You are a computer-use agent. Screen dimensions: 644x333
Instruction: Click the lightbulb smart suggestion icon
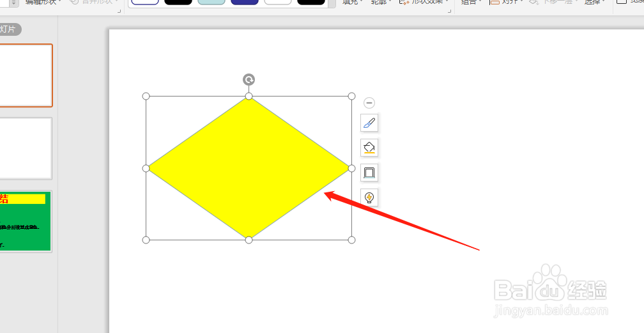click(369, 197)
